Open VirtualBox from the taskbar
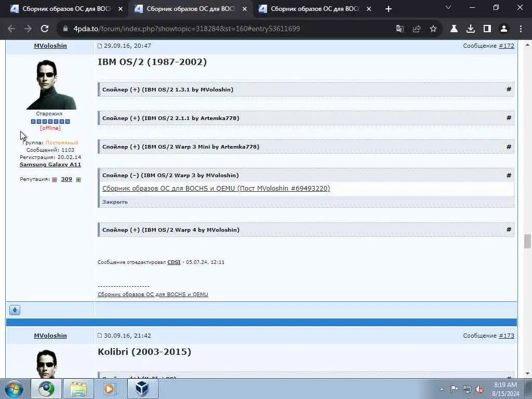The height and width of the screenshot is (399, 532). pyautogui.click(x=142, y=389)
